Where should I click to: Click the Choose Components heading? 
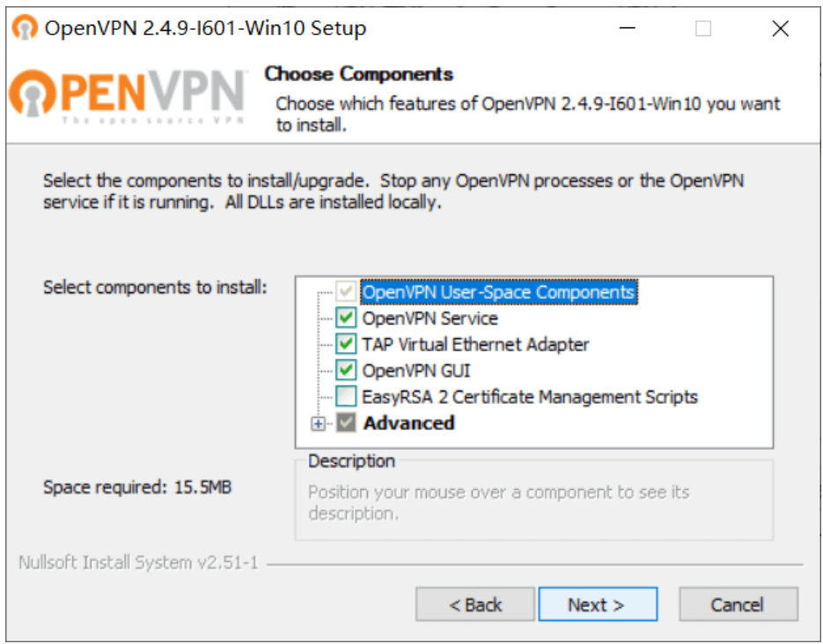coord(358,74)
